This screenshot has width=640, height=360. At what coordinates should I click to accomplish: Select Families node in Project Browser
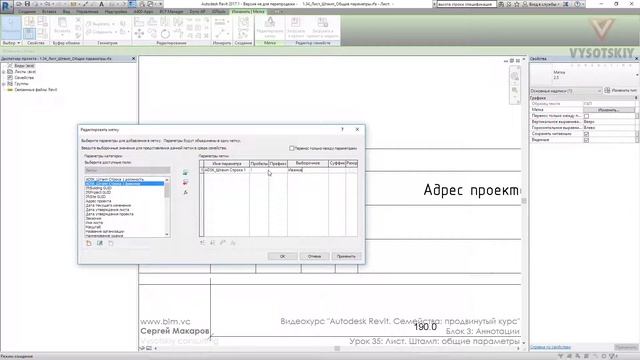(24, 78)
